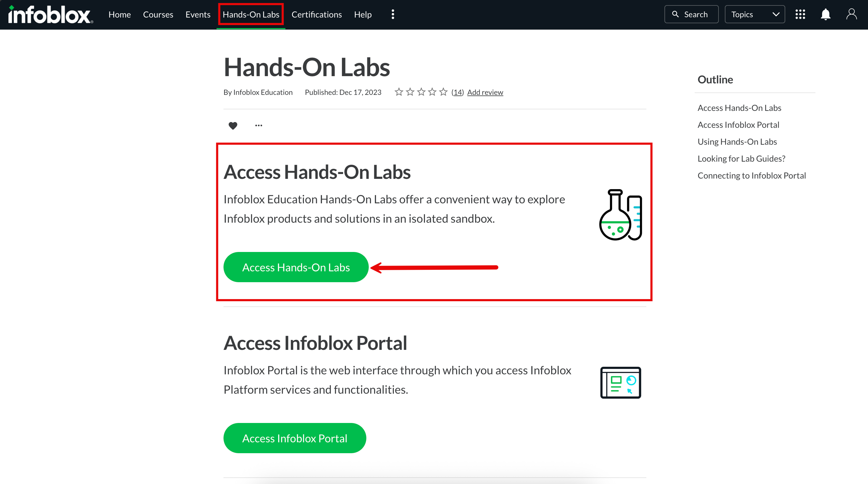Click in the Search field
The height and width of the screenshot is (484, 868).
691,15
